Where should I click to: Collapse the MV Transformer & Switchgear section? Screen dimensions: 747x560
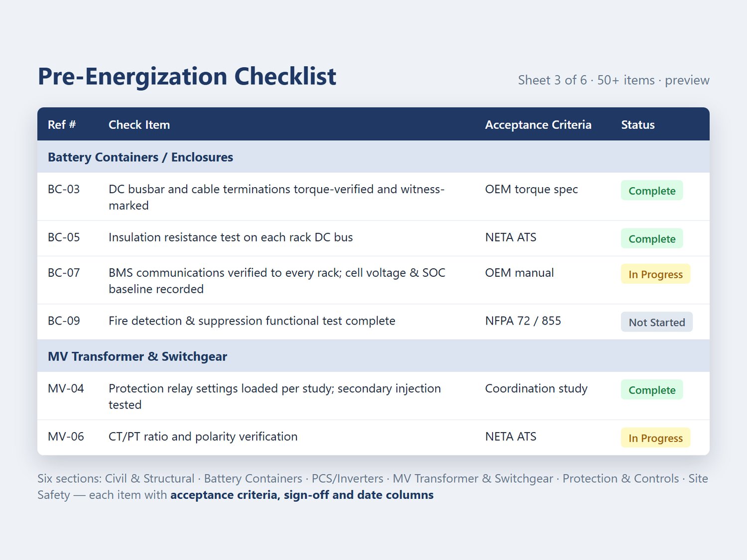(373, 356)
